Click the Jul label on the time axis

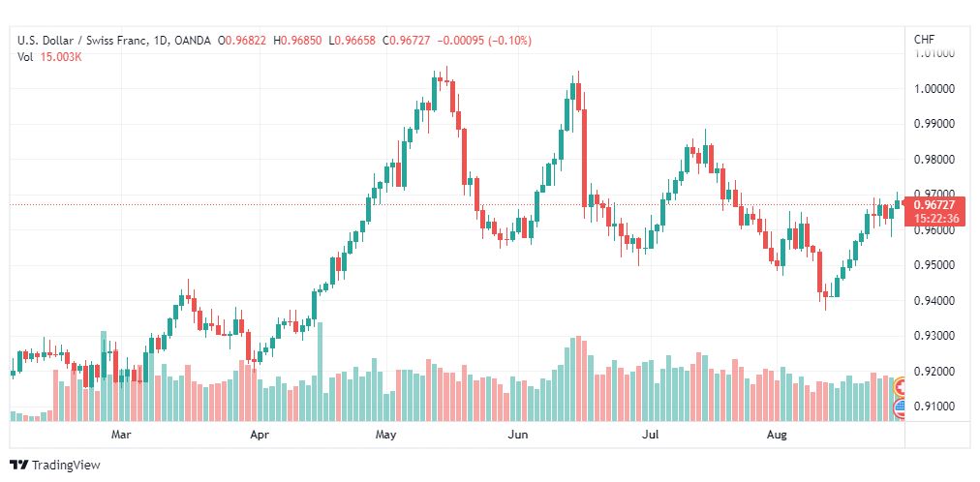click(x=652, y=434)
